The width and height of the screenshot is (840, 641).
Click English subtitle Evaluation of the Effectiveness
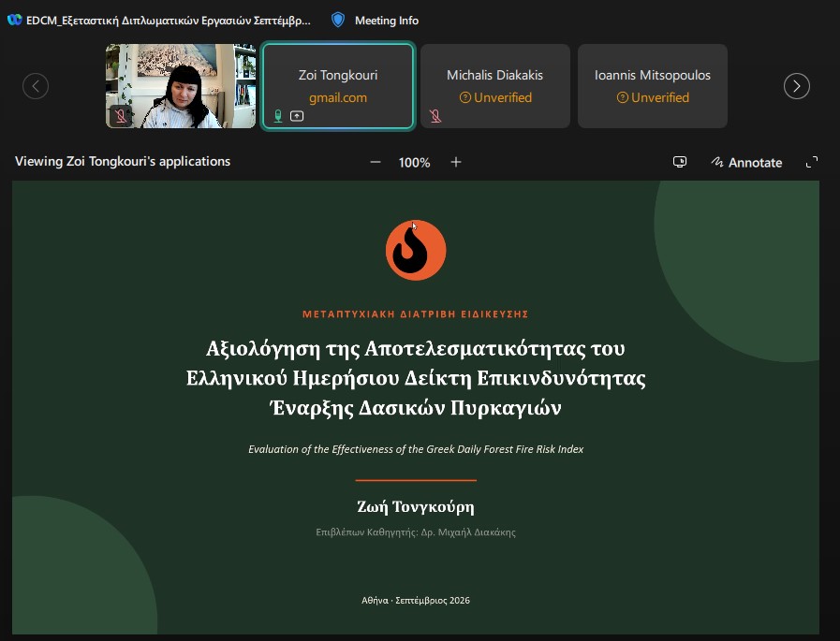(x=416, y=449)
